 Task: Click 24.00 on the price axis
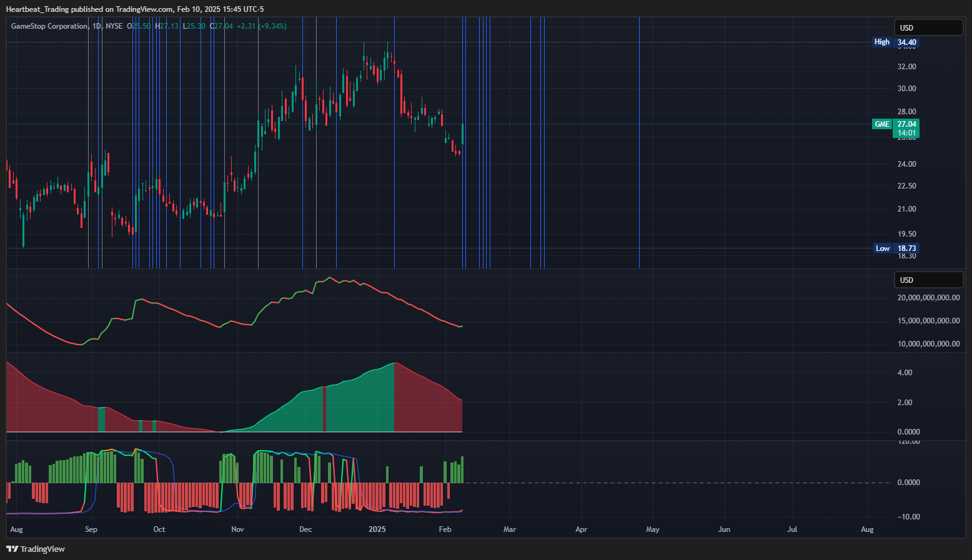(907, 164)
